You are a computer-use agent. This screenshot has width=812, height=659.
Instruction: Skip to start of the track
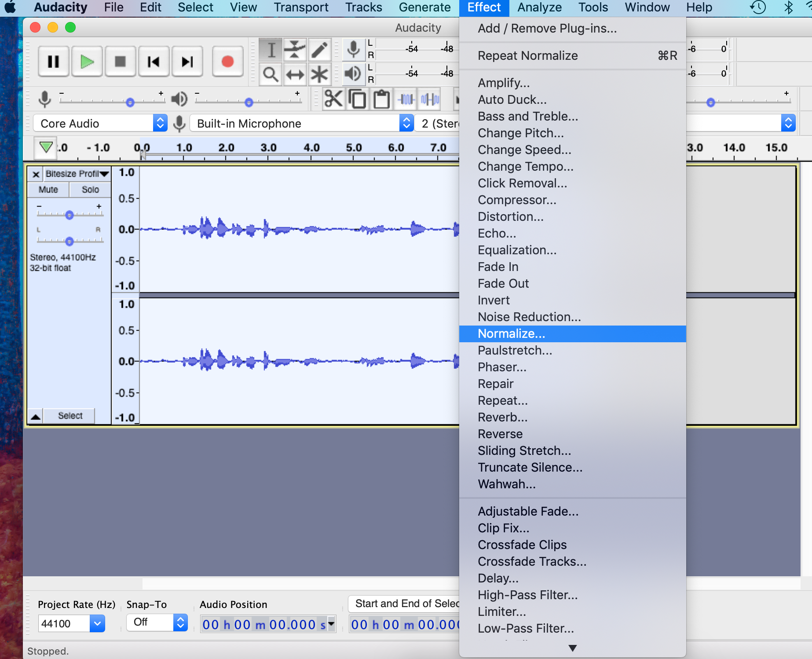click(154, 62)
